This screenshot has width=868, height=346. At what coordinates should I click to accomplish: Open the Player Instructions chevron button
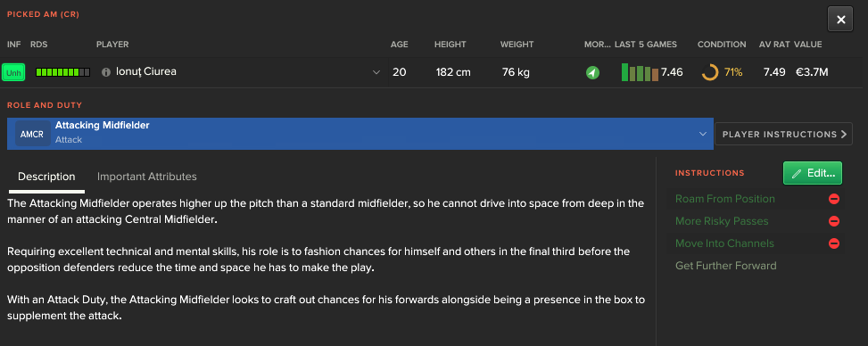[x=783, y=134]
